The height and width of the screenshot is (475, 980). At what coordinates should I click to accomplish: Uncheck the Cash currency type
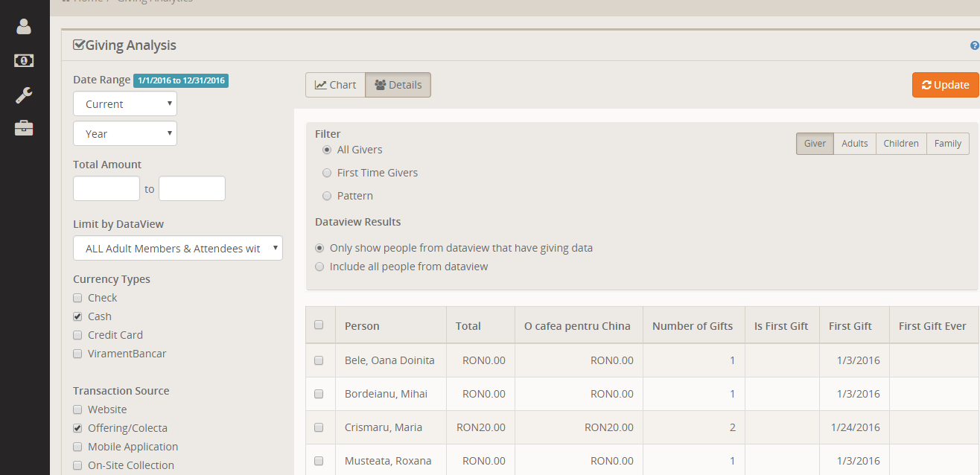point(77,316)
